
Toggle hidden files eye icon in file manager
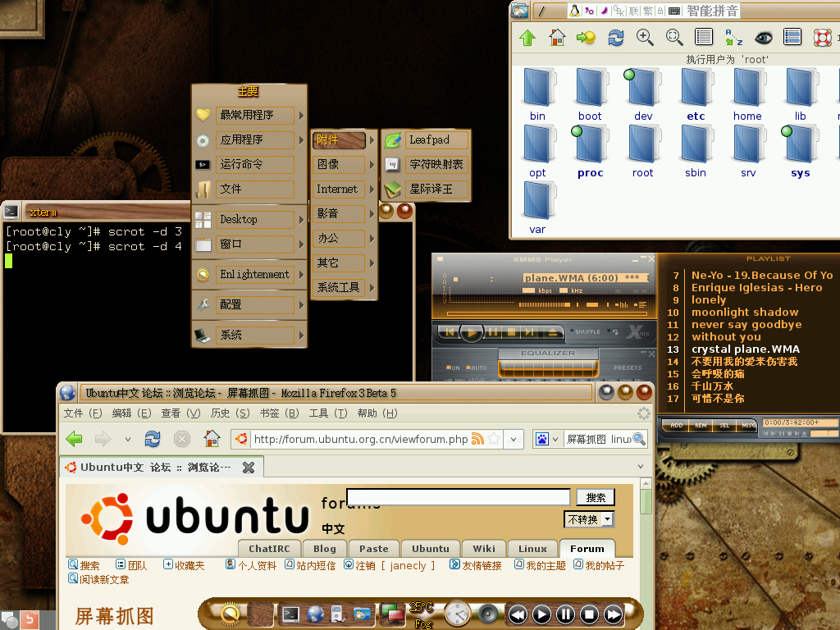point(763,38)
